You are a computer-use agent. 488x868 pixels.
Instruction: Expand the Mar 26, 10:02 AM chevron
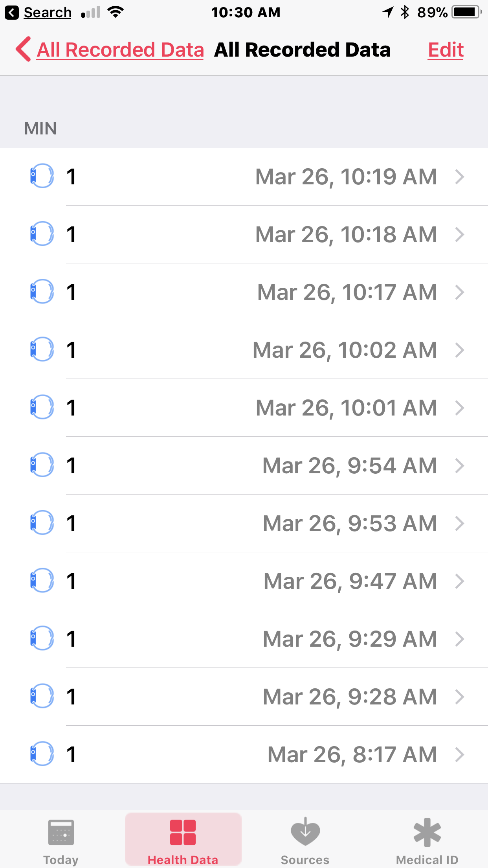[460, 350]
